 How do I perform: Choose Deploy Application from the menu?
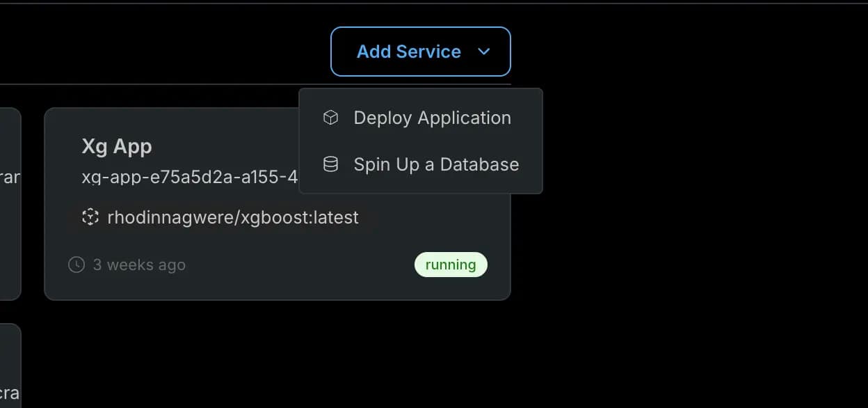tap(420, 118)
